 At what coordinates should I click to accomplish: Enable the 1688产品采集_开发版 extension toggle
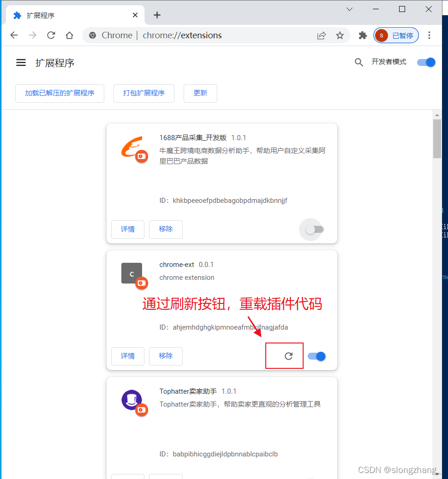click(x=311, y=230)
